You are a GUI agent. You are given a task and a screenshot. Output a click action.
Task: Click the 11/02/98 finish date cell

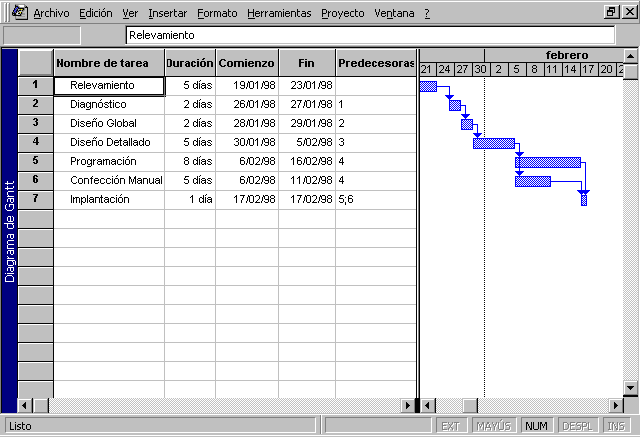point(307,180)
